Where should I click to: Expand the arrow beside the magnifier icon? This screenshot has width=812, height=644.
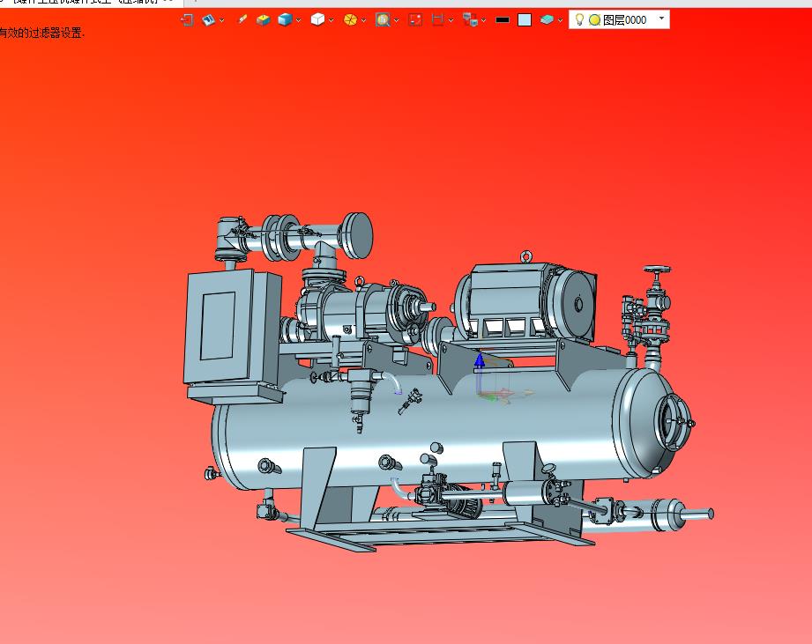[x=396, y=20]
